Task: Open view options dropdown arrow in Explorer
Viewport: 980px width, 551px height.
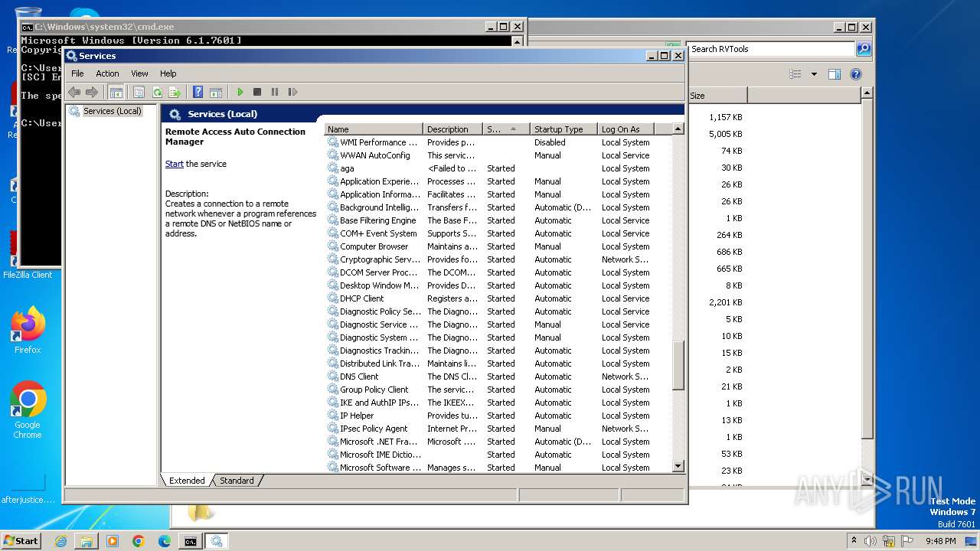Action: tap(814, 74)
